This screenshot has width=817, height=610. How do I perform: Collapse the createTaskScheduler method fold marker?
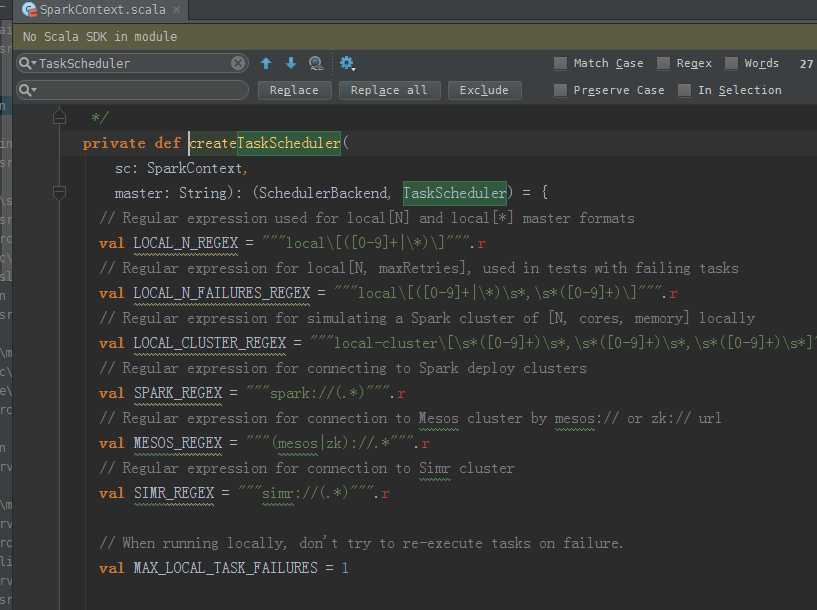(x=59, y=193)
